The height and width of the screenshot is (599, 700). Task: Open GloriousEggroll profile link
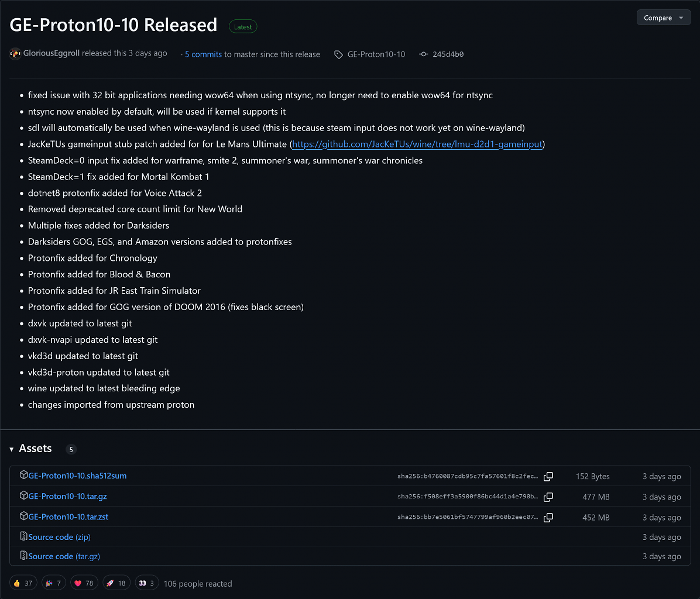tap(52, 53)
